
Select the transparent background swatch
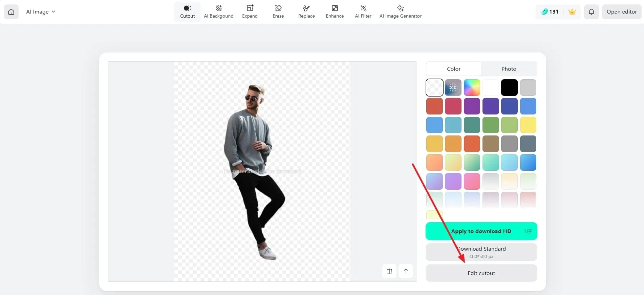coord(434,88)
